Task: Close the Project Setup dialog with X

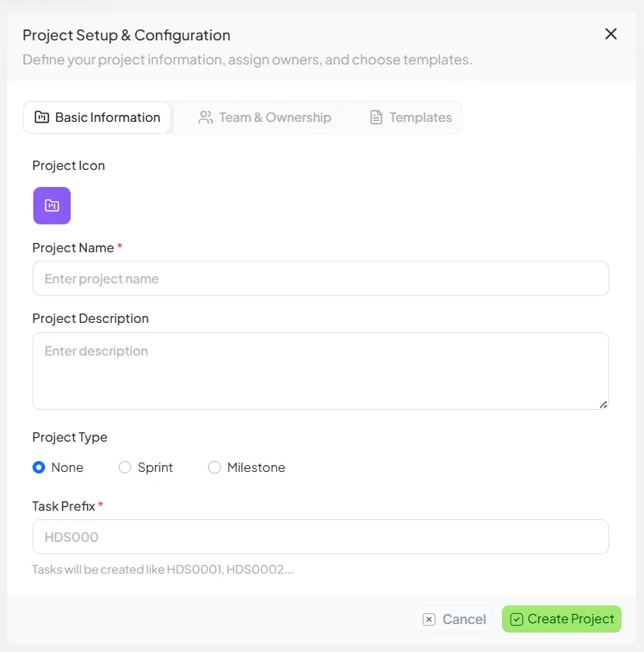Action: [x=611, y=34]
